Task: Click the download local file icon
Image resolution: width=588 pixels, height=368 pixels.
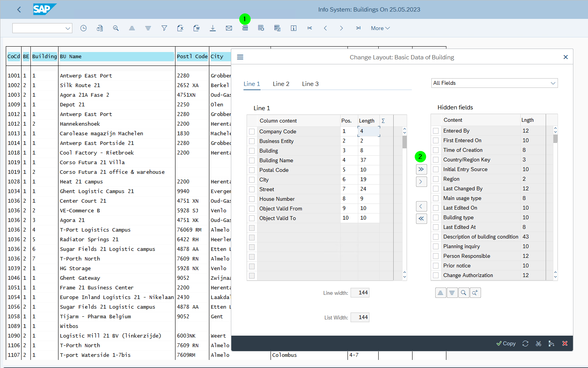Action: point(213,28)
